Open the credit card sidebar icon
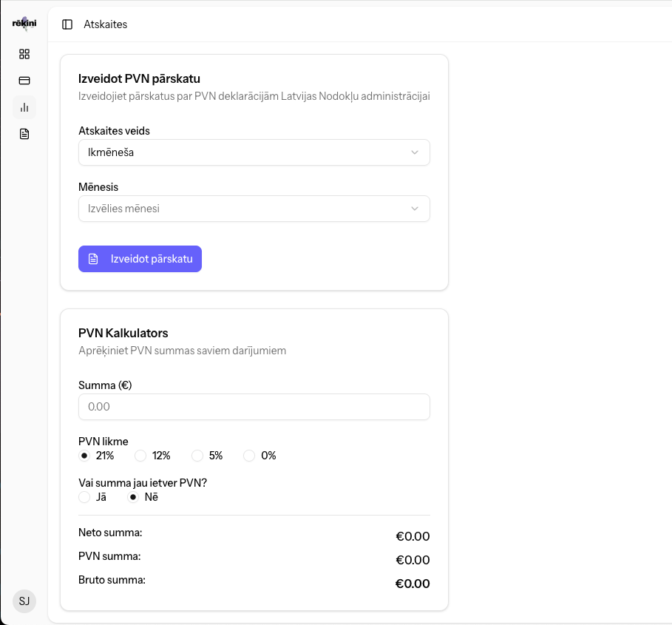672x625 pixels. [24, 81]
